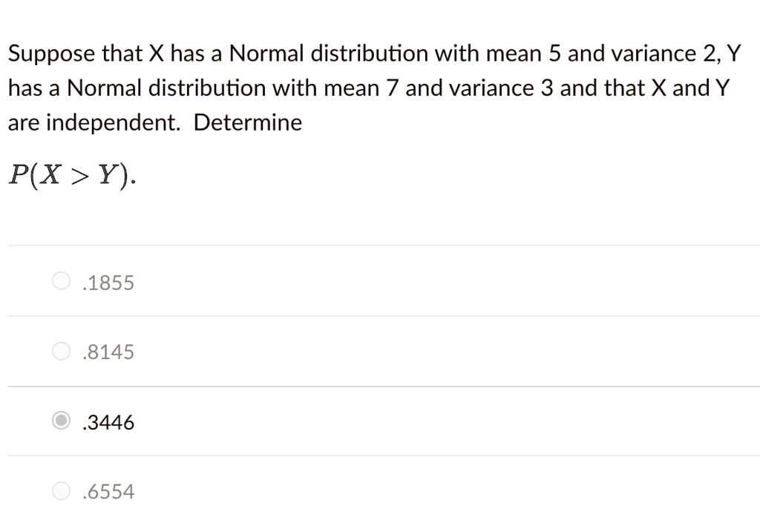Select the .6554 radio button
The height and width of the screenshot is (532, 760).
(60, 490)
